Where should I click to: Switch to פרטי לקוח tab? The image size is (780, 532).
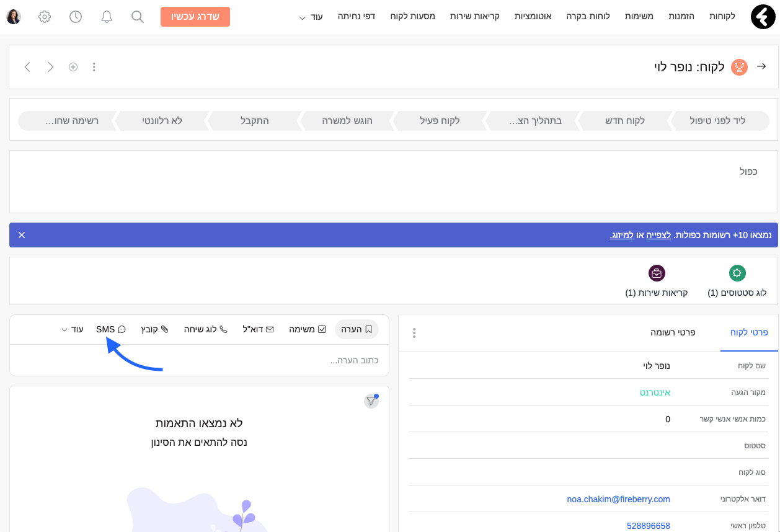(x=750, y=332)
